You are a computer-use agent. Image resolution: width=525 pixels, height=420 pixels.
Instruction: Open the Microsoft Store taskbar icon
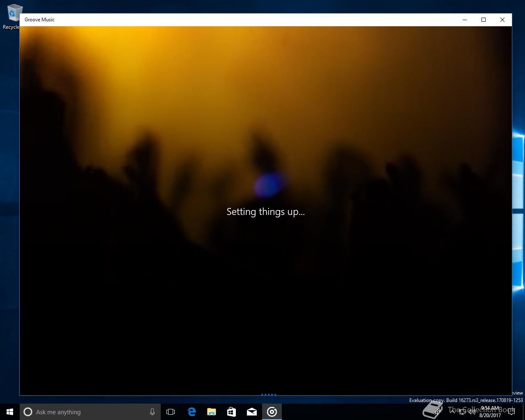coord(231,412)
